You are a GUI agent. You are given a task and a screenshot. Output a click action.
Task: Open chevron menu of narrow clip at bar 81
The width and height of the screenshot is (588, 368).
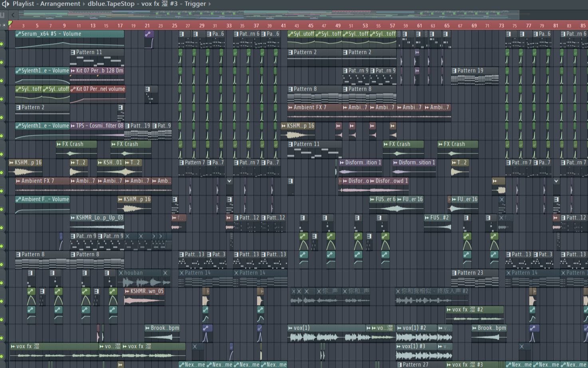point(556,181)
